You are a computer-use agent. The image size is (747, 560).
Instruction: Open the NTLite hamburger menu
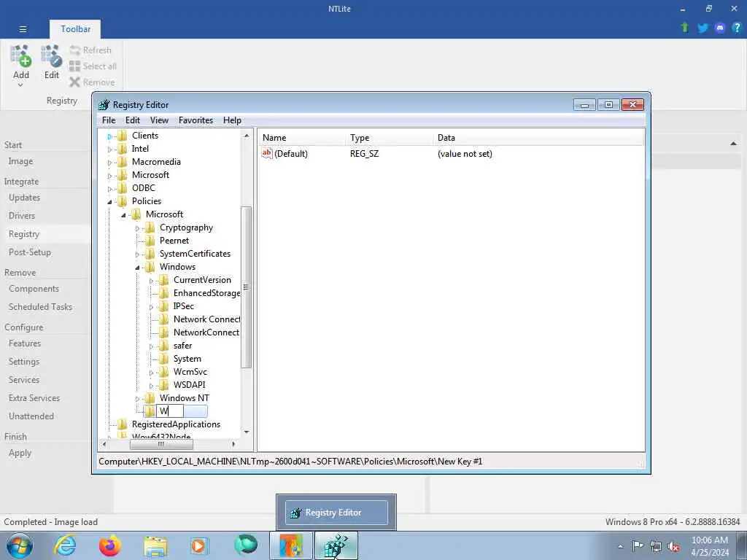[23, 29]
